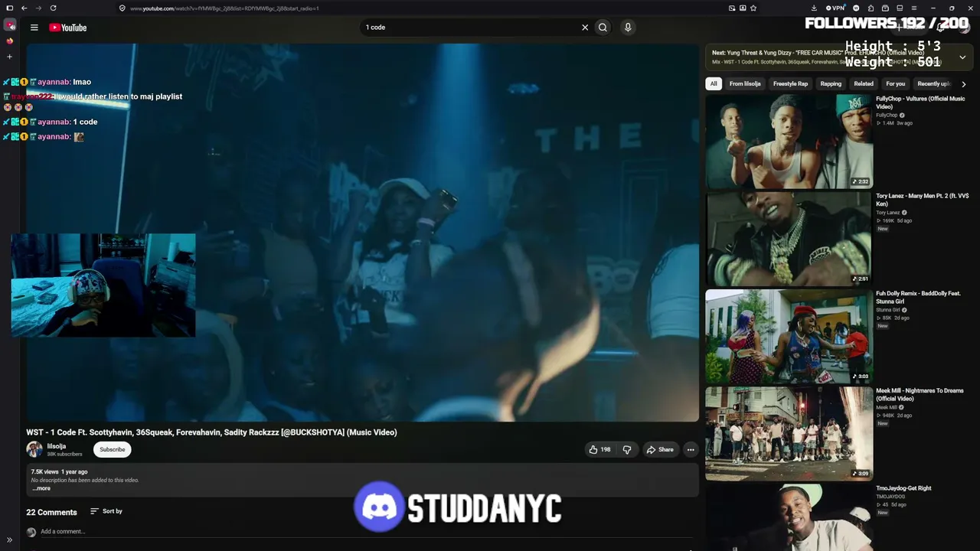980x551 pixels.
Task: Open the lilsolja channel avatar
Action: 34,449
